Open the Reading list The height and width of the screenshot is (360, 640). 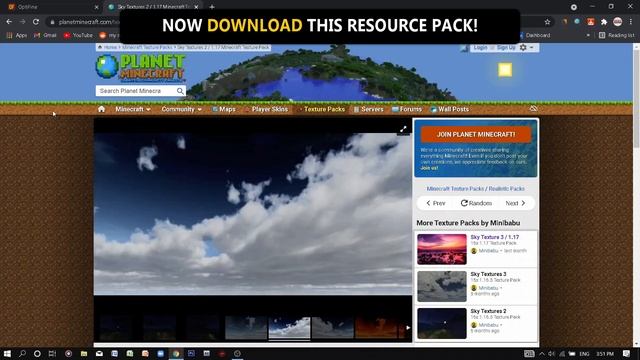click(x=616, y=36)
